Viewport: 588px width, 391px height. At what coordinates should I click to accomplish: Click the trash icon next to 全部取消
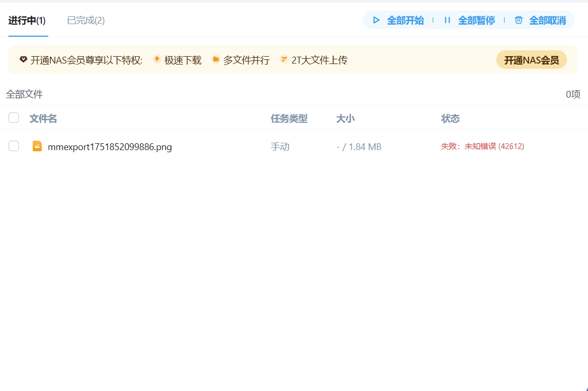coord(518,20)
